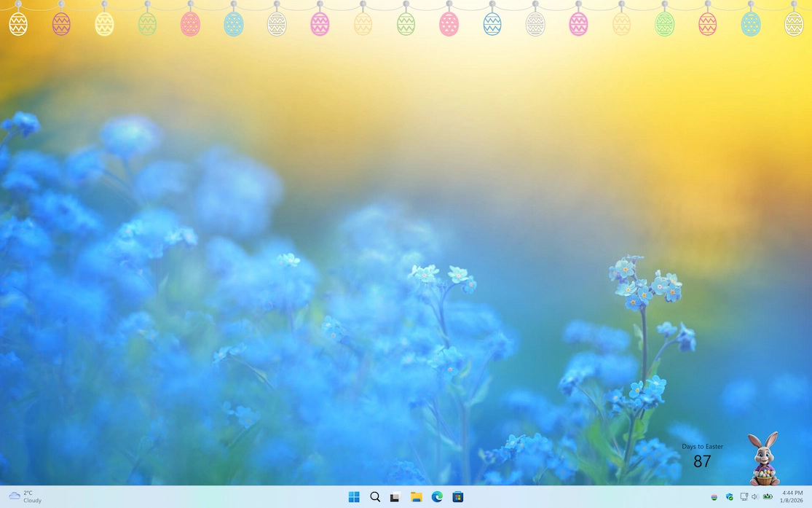The height and width of the screenshot is (508, 812).
Task: Click the display/device tray icon
Action: pos(744,496)
